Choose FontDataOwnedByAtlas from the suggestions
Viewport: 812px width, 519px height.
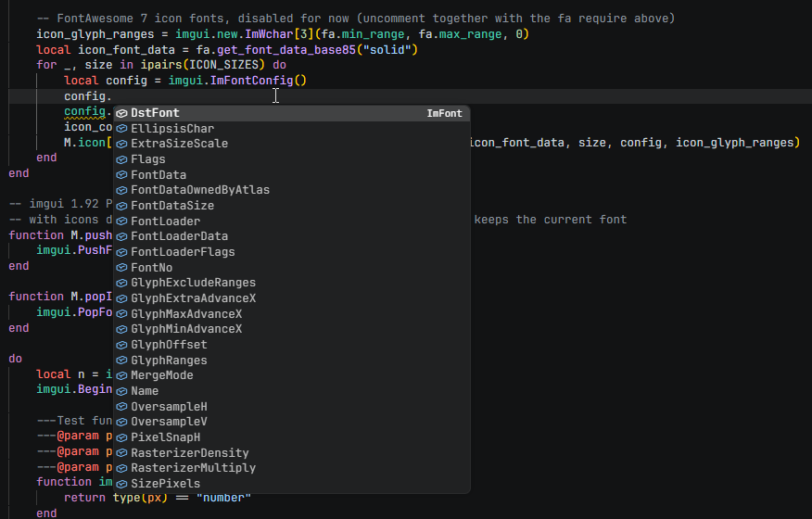(292, 190)
